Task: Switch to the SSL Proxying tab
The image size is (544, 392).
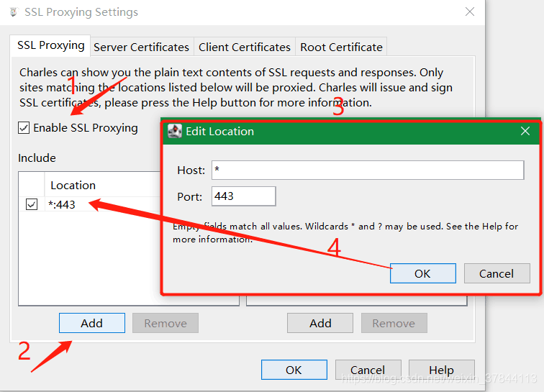Action: (x=50, y=45)
